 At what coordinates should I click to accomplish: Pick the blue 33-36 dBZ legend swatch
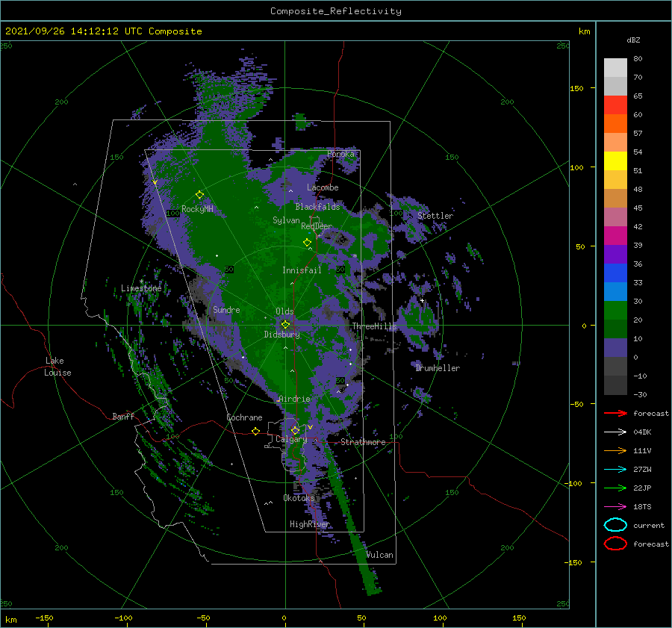click(615, 273)
